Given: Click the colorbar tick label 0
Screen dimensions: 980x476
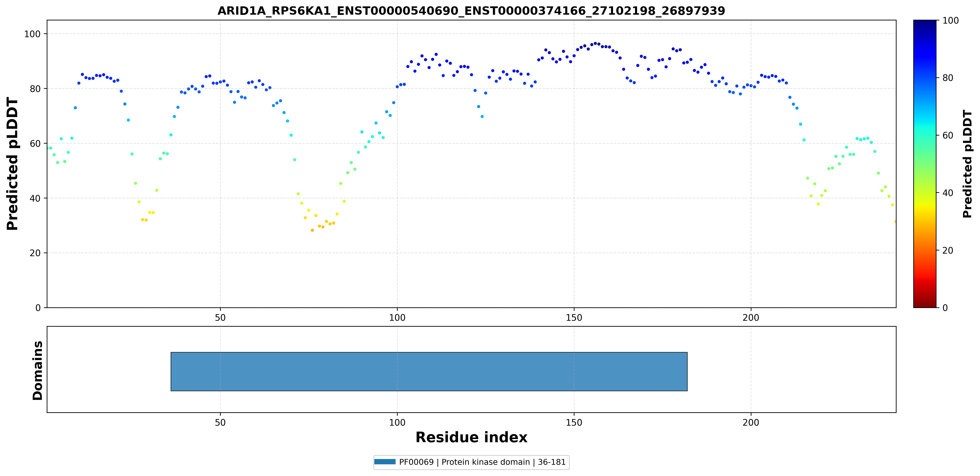Looking at the screenshot, I should point(945,307).
